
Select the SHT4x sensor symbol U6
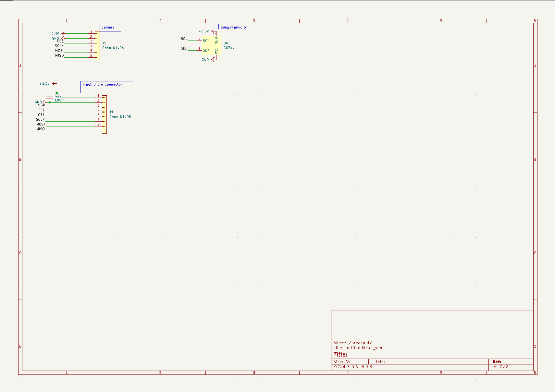click(x=211, y=45)
